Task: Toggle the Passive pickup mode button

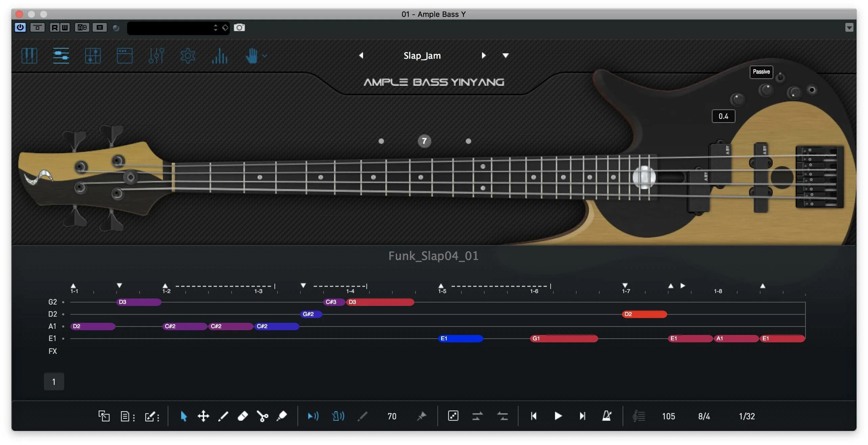Action: [x=761, y=72]
